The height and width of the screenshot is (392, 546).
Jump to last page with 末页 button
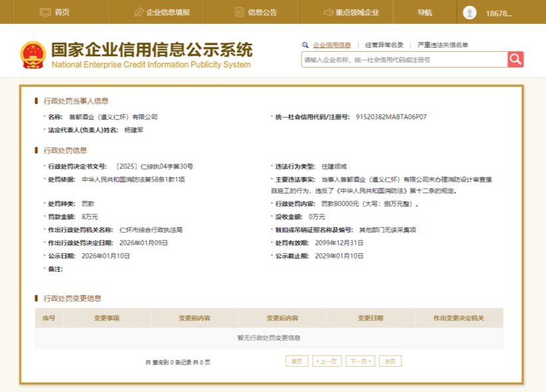pos(390,361)
